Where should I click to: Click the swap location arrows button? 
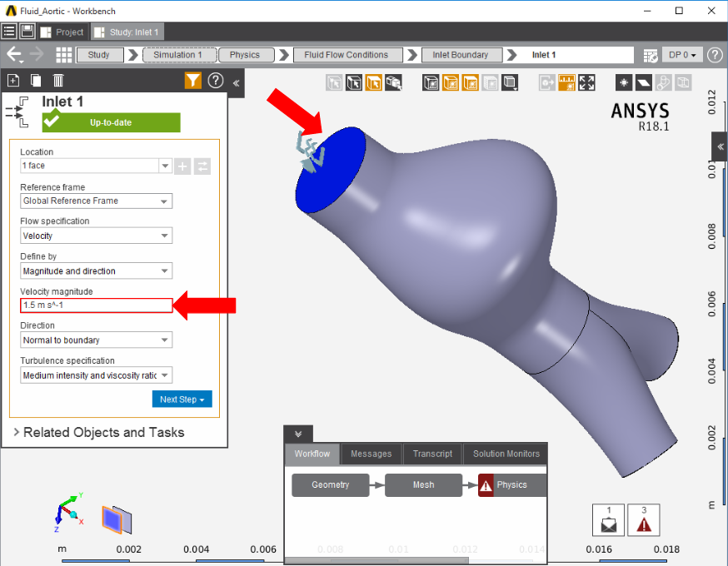[202, 166]
